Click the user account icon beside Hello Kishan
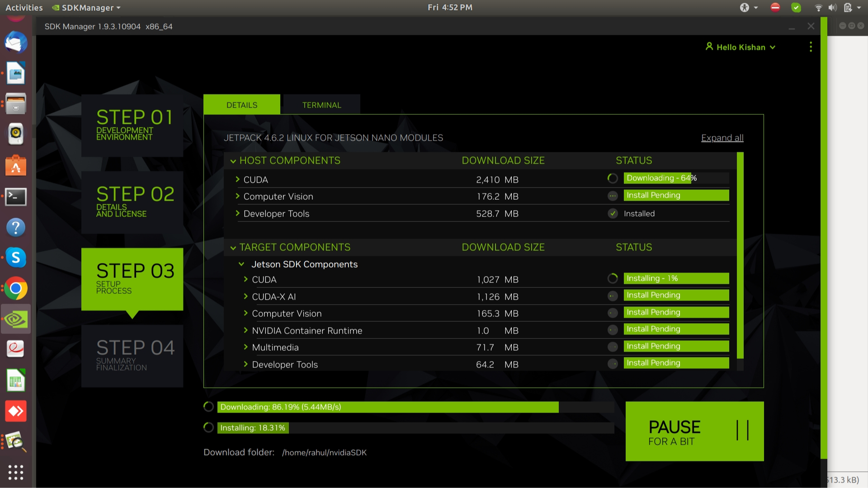The height and width of the screenshot is (488, 868). [x=709, y=47]
